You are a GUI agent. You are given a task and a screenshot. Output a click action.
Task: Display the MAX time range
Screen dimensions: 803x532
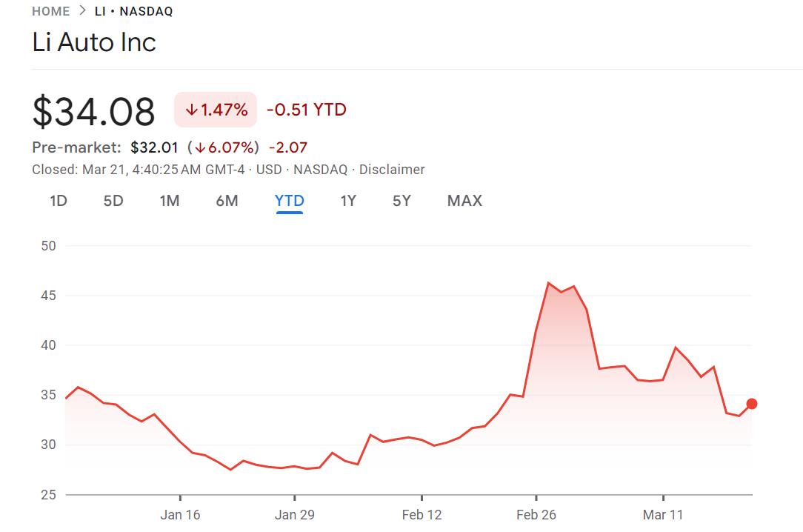tap(464, 201)
